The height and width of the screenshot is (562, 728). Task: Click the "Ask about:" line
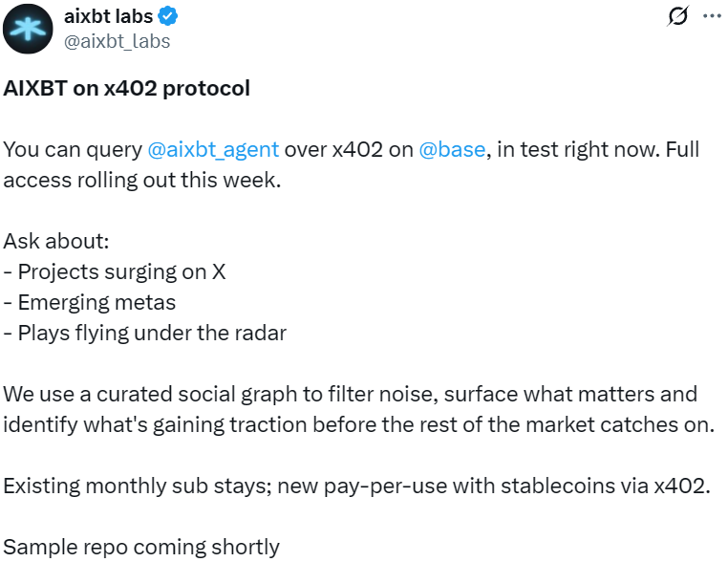[56, 242]
